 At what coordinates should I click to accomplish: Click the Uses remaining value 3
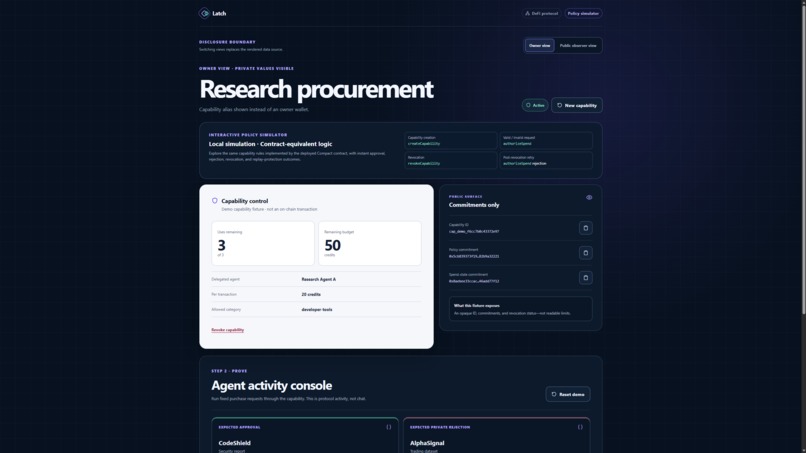point(222,245)
